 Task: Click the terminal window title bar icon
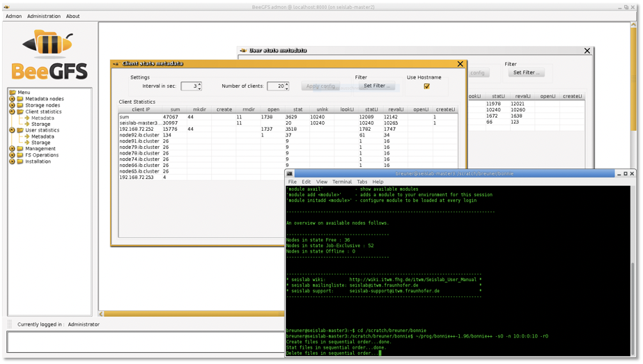click(290, 174)
